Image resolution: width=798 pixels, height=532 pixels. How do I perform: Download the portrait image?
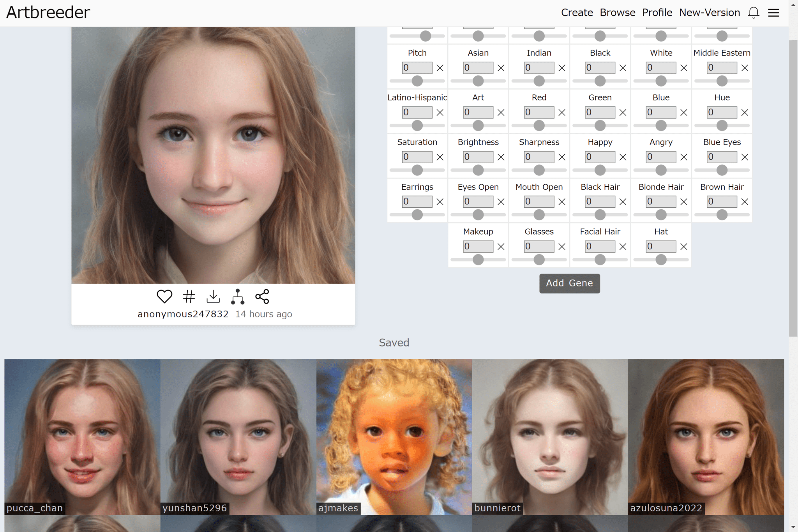(x=213, y=297)
